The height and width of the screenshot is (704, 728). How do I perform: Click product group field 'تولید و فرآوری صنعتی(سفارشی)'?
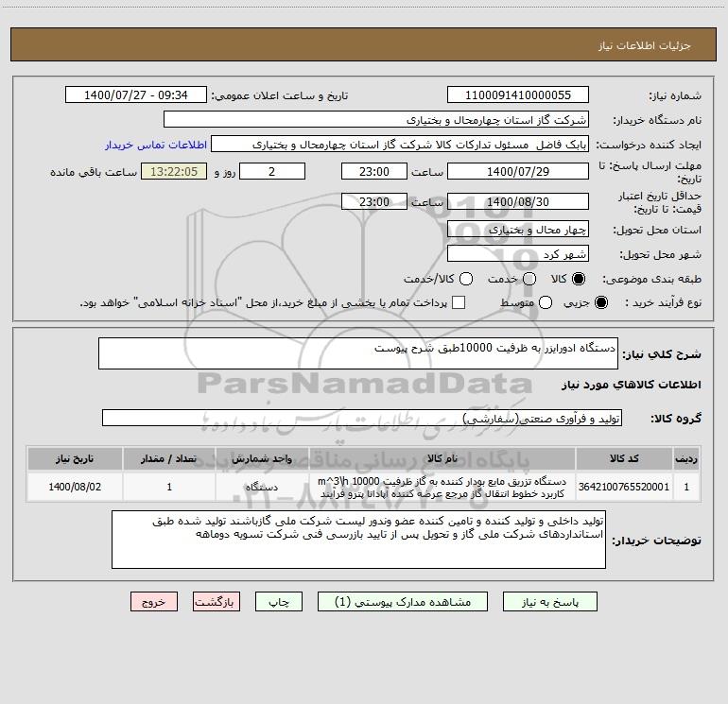click(x=362, y=418)
